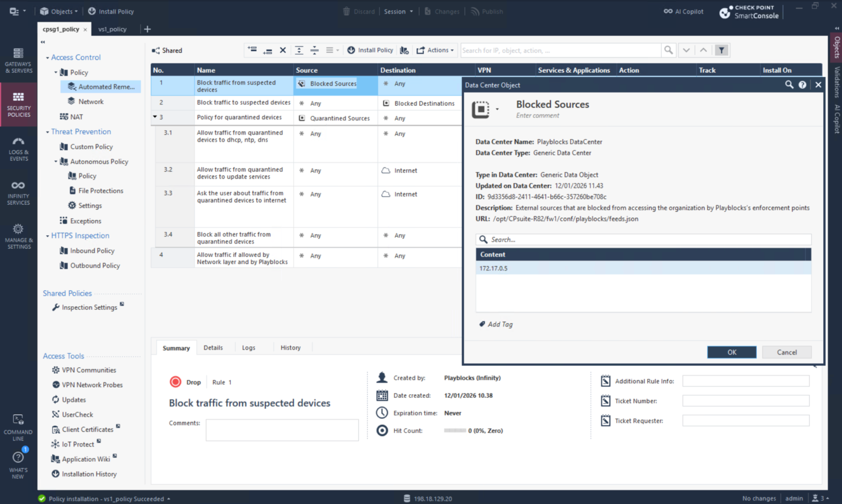Delete rule using the X toolbar icon

282,50
